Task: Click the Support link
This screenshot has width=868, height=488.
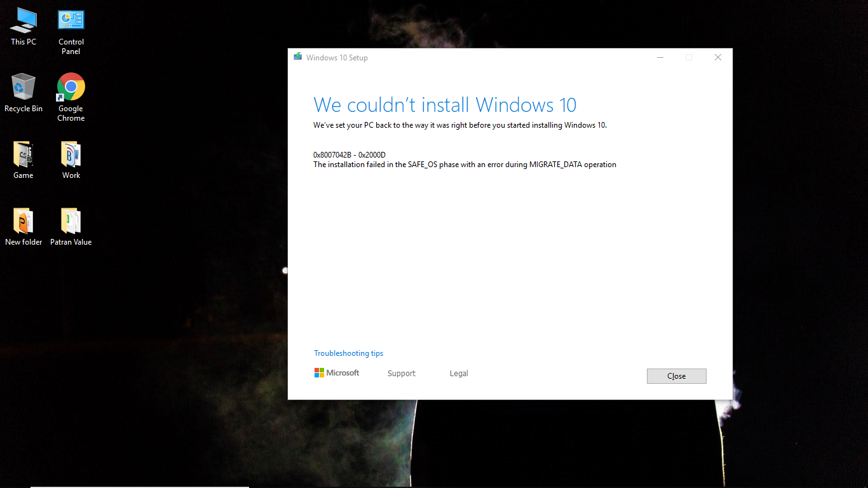Action: (x=401, y=374)
